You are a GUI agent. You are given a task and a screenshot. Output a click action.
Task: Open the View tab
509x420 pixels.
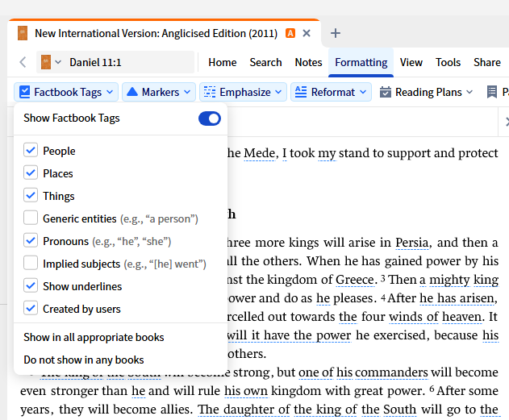pos(411,62)
